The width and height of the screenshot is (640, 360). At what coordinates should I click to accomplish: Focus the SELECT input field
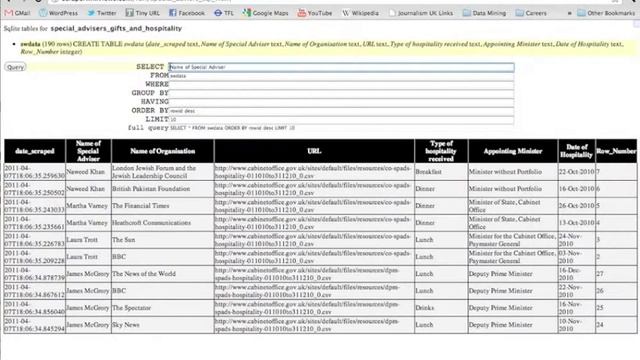tap(341, 67)
